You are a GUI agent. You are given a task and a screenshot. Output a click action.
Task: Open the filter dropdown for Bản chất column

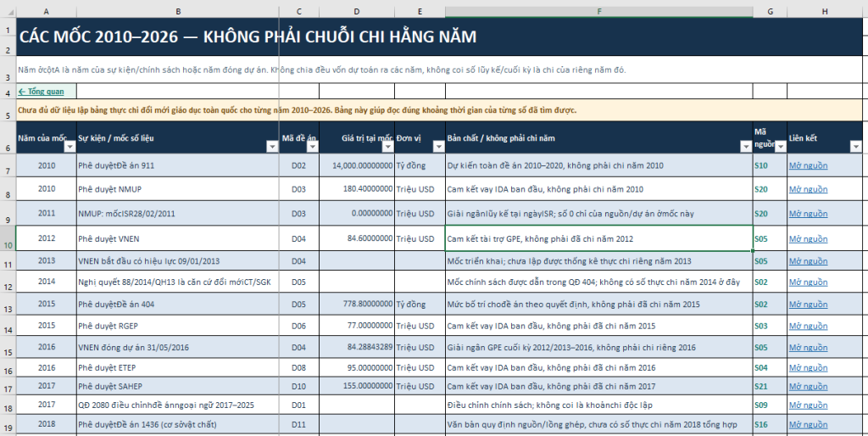point(746,146)
